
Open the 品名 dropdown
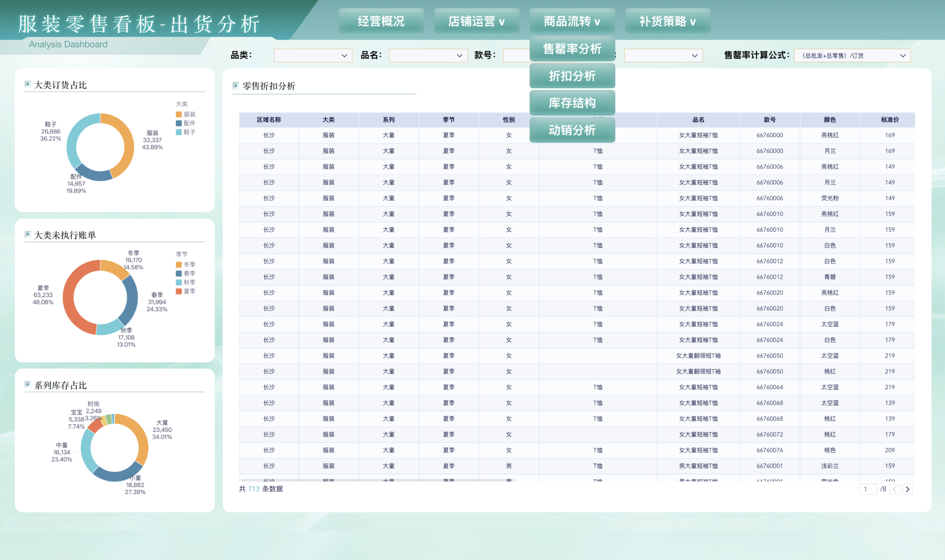click(428, 56)
